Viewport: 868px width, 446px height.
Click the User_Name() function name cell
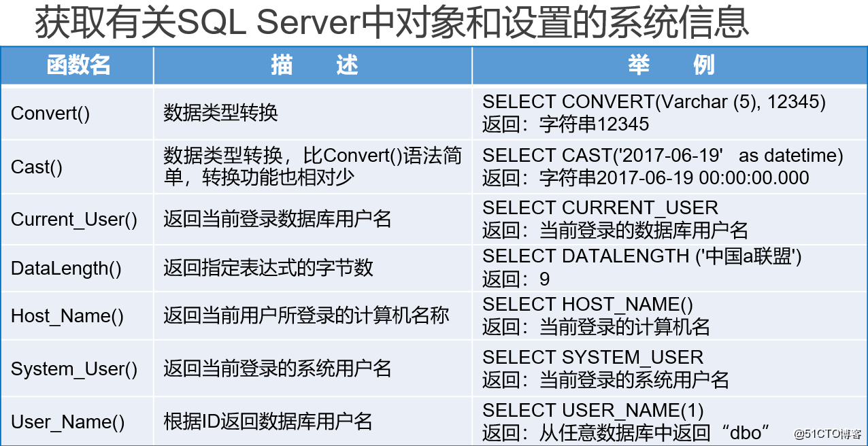(x=78, y=422)
